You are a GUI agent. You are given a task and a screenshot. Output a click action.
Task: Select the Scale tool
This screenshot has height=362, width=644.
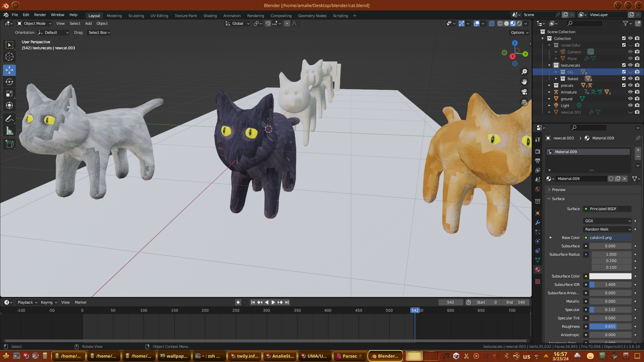point(9,94)
